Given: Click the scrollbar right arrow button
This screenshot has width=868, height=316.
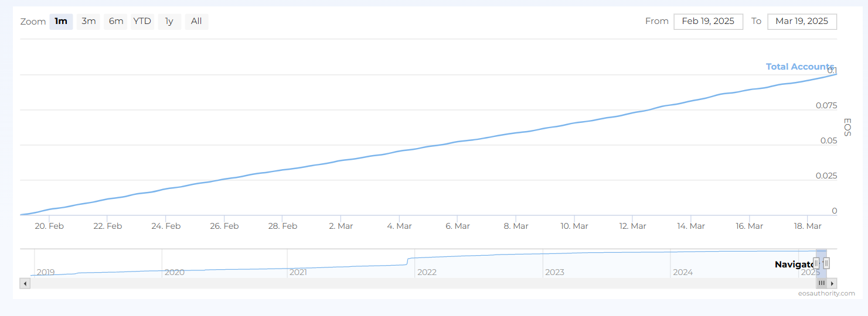Looking at the screenshot, I should point(832,283).
